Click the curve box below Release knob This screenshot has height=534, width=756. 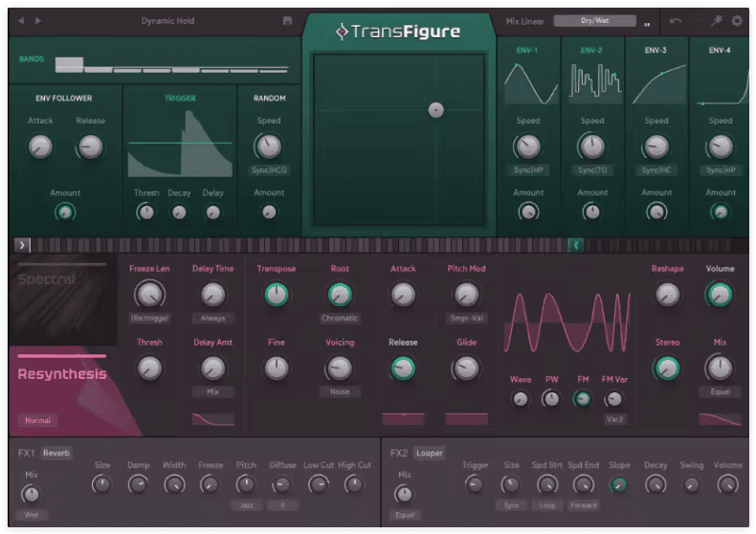pos(403,419)
